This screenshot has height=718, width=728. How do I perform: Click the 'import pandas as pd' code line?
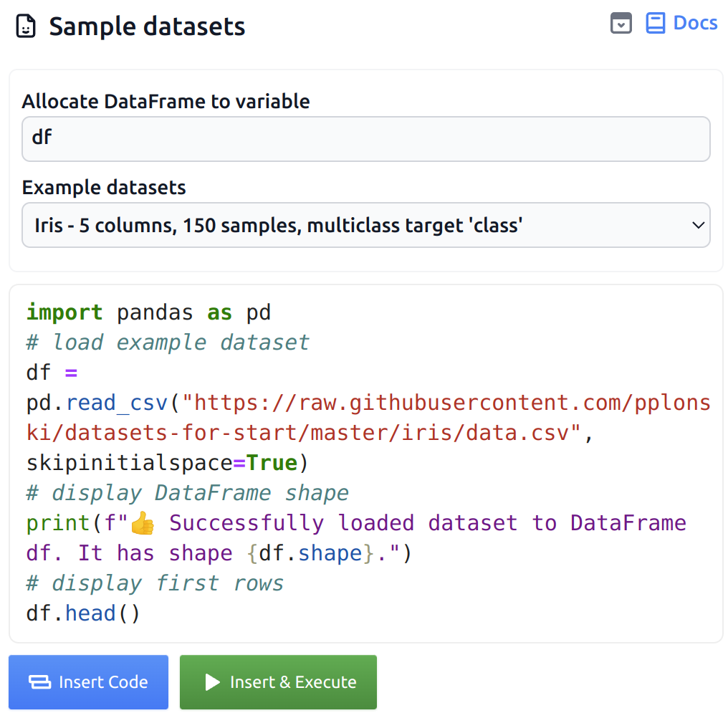coord(148,312)
